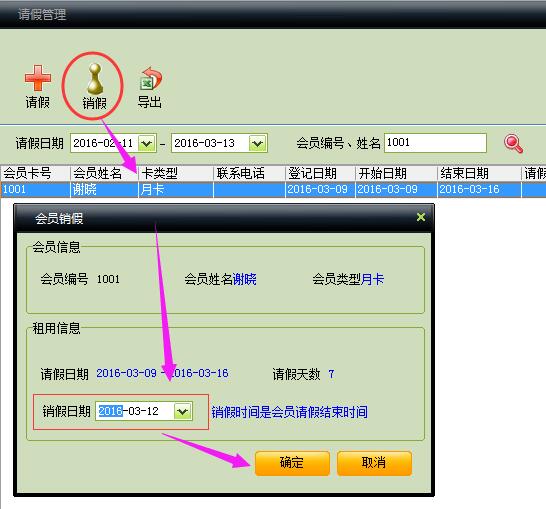Click the 结束日期 column header
This screenshot has height=509, width=546.
[479, 173]
